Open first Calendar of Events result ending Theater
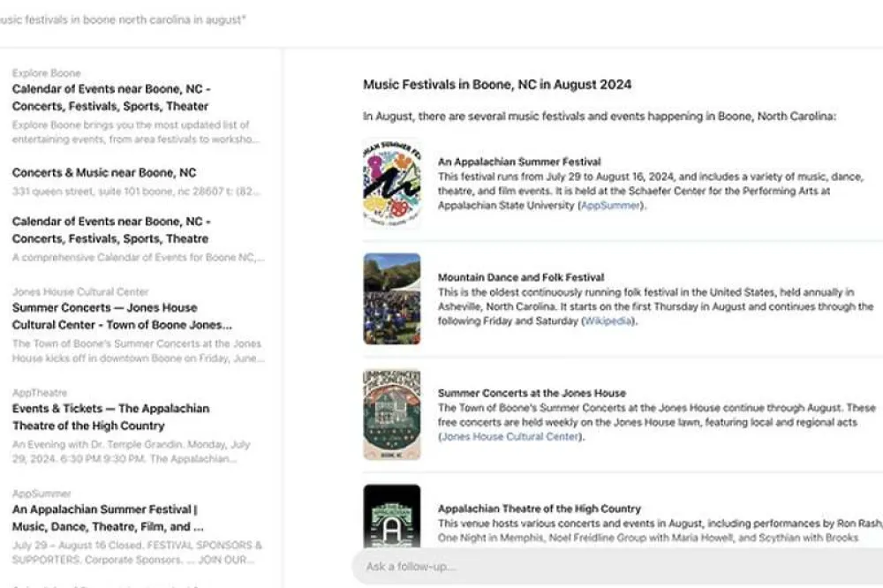This screenshot has height=588, width=883. 111,97
